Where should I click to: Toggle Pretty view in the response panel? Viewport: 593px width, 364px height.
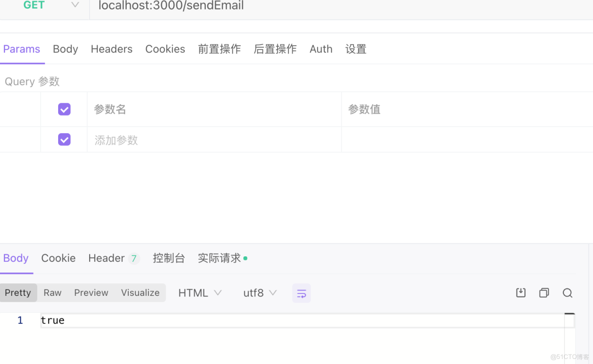point(18,292)
